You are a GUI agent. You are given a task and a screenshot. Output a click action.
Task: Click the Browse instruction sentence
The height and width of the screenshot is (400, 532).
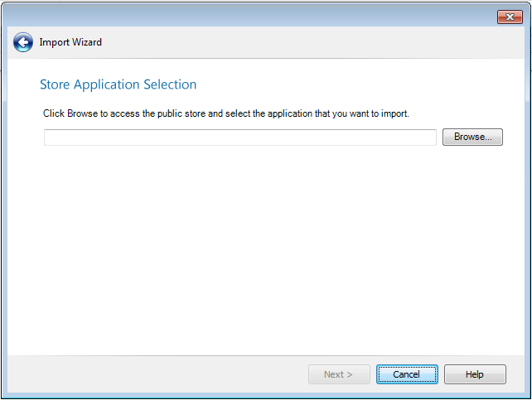coord(226,113)
